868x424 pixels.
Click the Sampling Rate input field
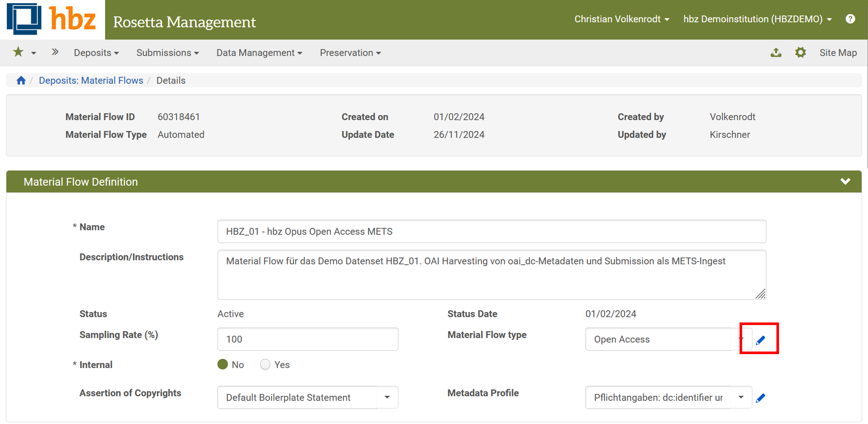pyautogui.click(x=307, y=339)
